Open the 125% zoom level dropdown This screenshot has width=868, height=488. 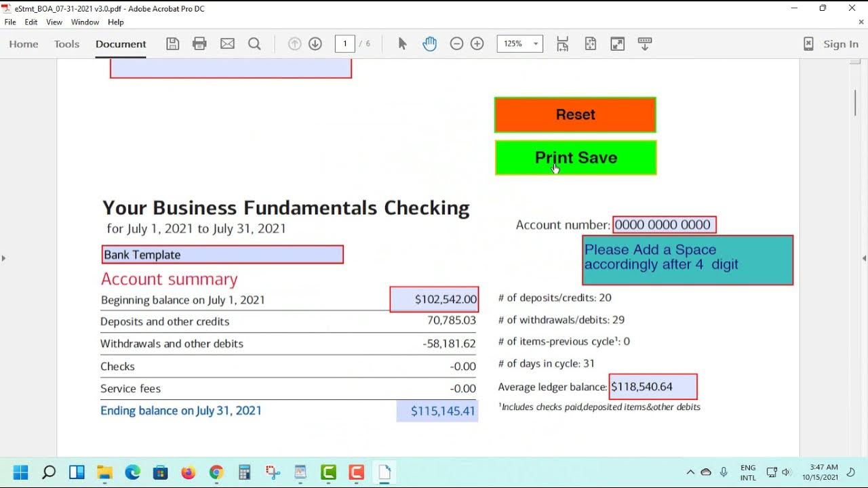(x=535, y=44)
